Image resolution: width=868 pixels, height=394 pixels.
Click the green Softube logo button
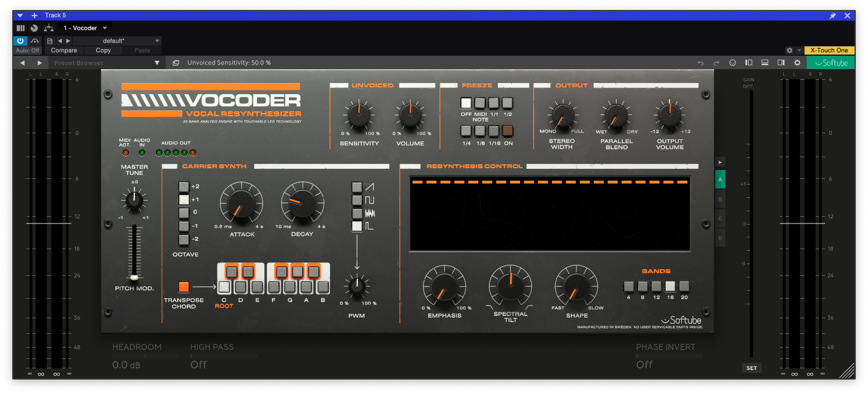coord(831,63)
